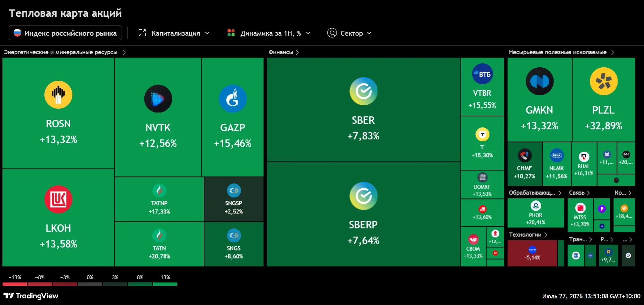Select the TATNP Tatneft logo
Viewport: 644px width, 305px height.
coord(159,191)
